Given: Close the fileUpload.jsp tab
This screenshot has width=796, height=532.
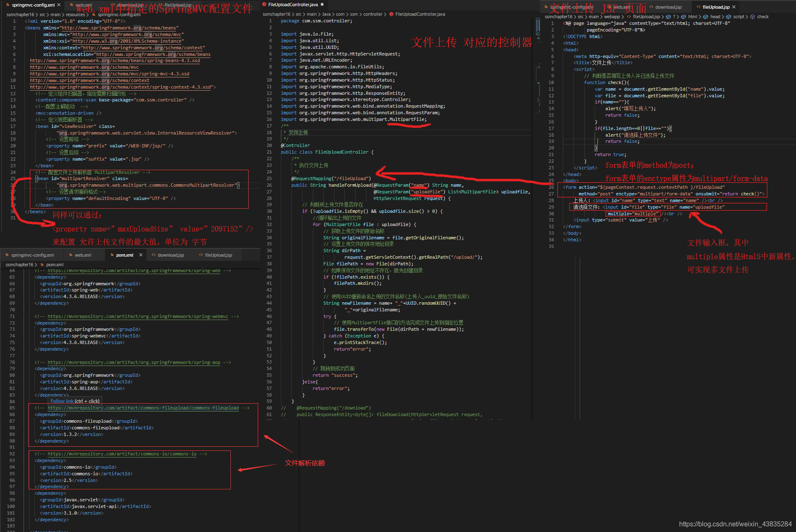Looking at the screenshot, I should (734, 7).
